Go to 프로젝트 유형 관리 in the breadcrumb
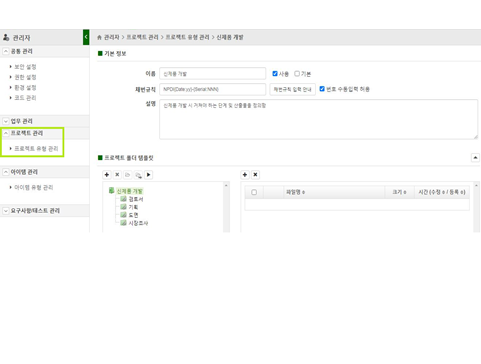The height and width of the screenshot is (364, 481). (188, 37)
